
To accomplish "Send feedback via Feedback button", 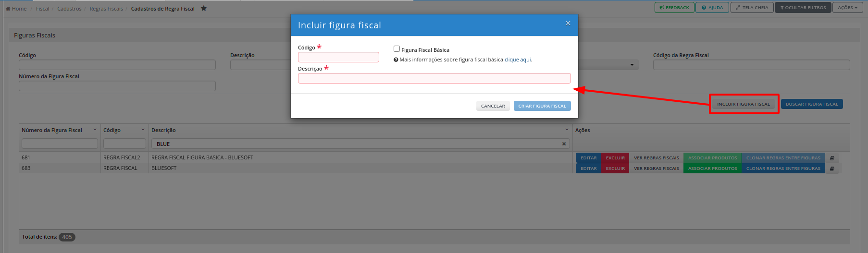I will (674, 8).
